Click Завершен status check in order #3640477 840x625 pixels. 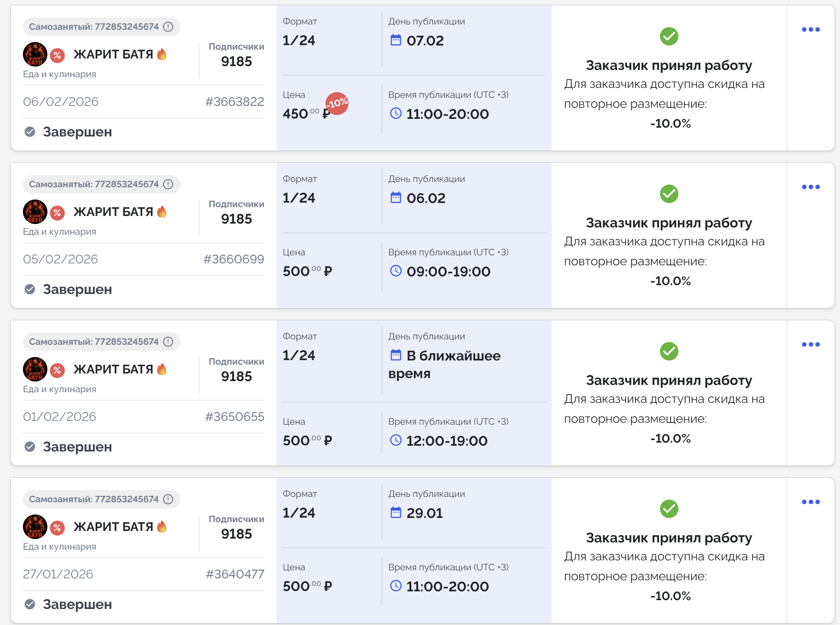(30, 604)
